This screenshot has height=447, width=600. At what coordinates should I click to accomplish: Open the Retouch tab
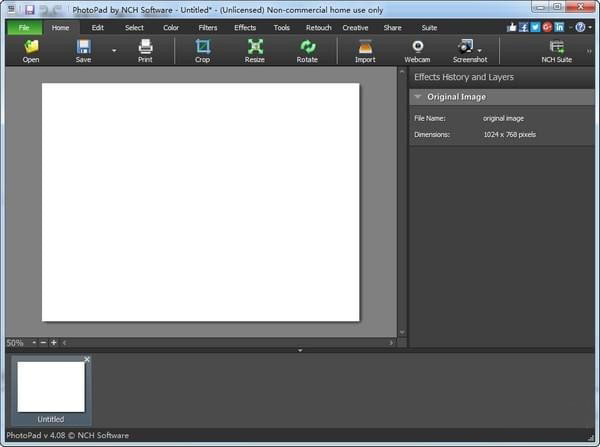click(x=318, y=28)
